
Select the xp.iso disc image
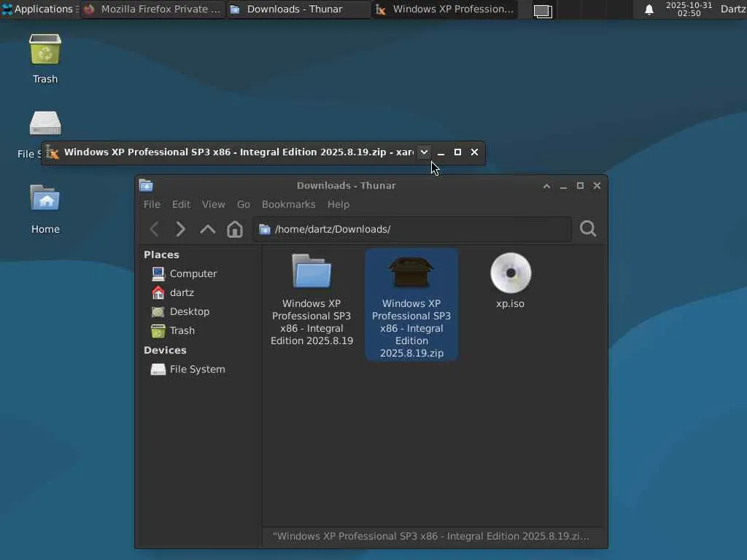tap(510, 281)
